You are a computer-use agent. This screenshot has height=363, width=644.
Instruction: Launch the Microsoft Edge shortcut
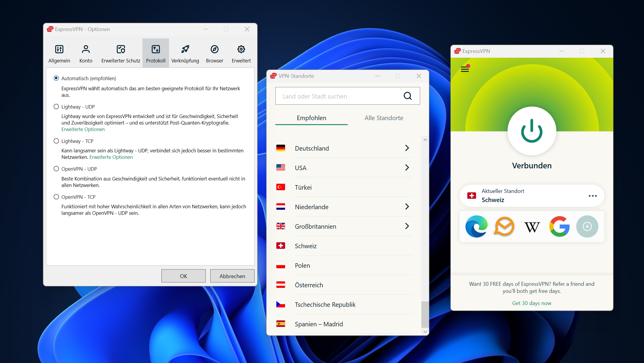(x=476, y=227)
